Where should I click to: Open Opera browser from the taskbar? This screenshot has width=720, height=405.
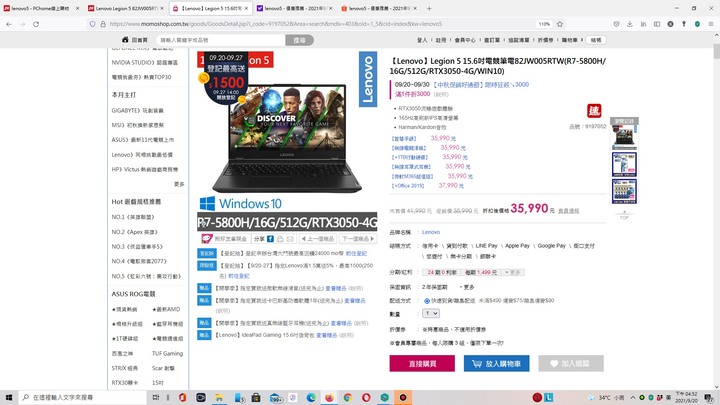click(x=366, y=397)
